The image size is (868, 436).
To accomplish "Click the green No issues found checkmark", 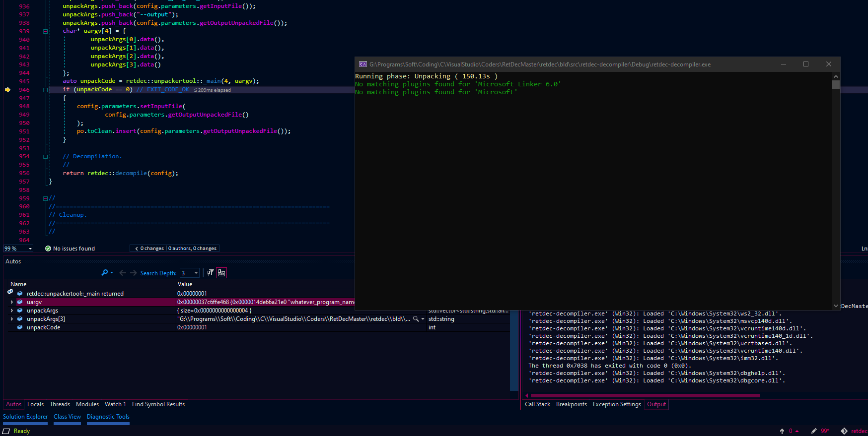I will [x=48, y=249].
